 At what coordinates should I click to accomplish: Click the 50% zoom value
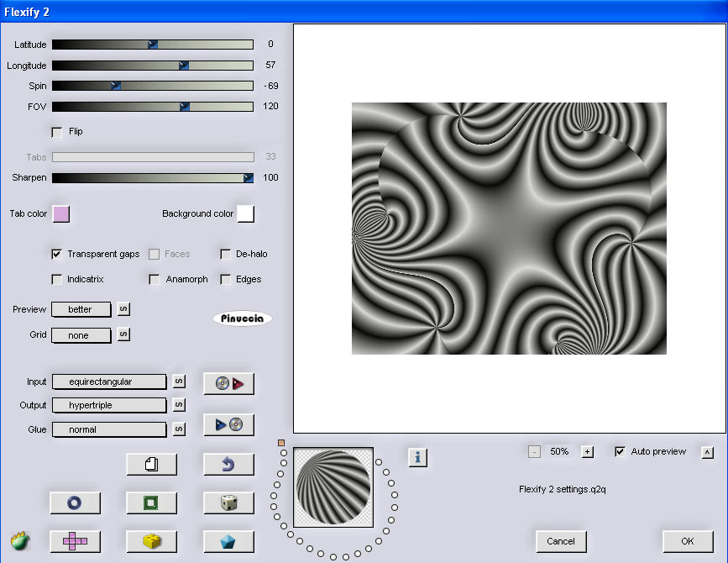(559, 451)
